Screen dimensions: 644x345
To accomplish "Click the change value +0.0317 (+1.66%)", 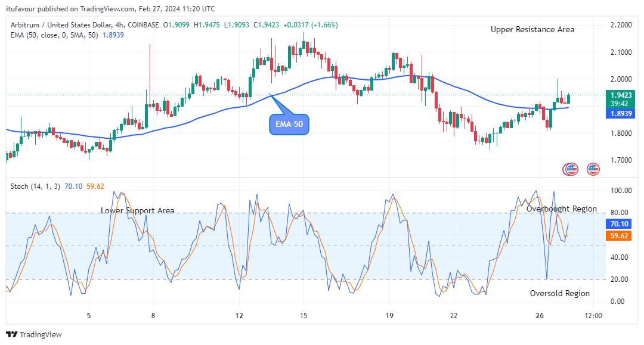I will [310, 25].
